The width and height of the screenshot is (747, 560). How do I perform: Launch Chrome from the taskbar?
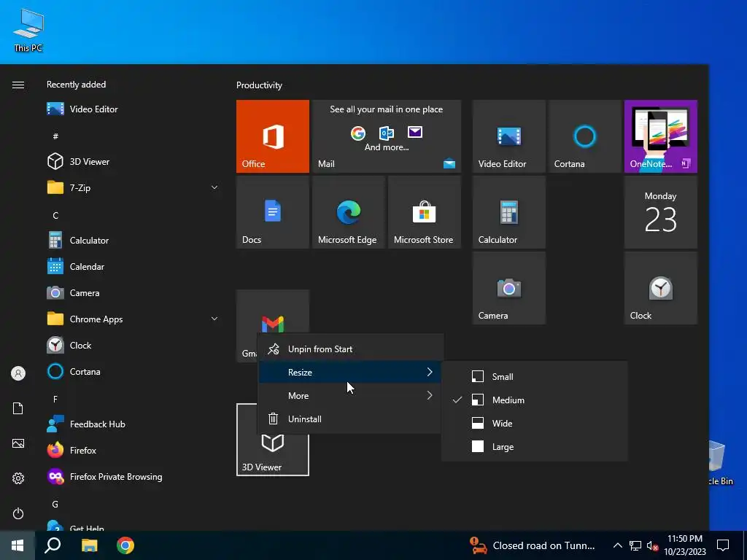(x=125, y=545)
